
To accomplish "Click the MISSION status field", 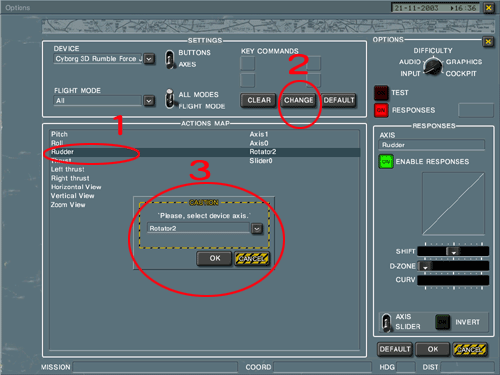I will [x=155, y=367].
